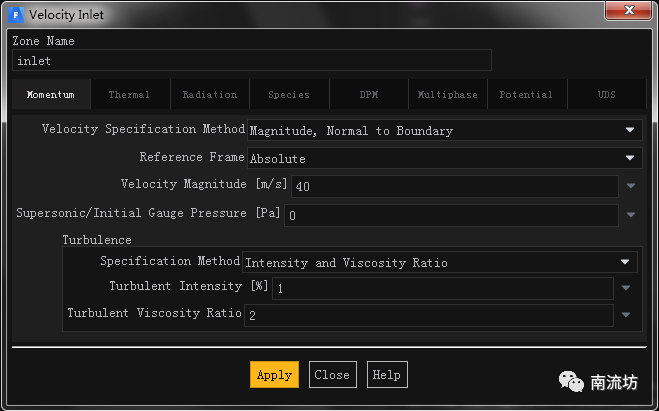Click the Fluent app icon in title bar
Image resolution: width=659 pixels, height=411 pixels.
(x=17, y=15)
